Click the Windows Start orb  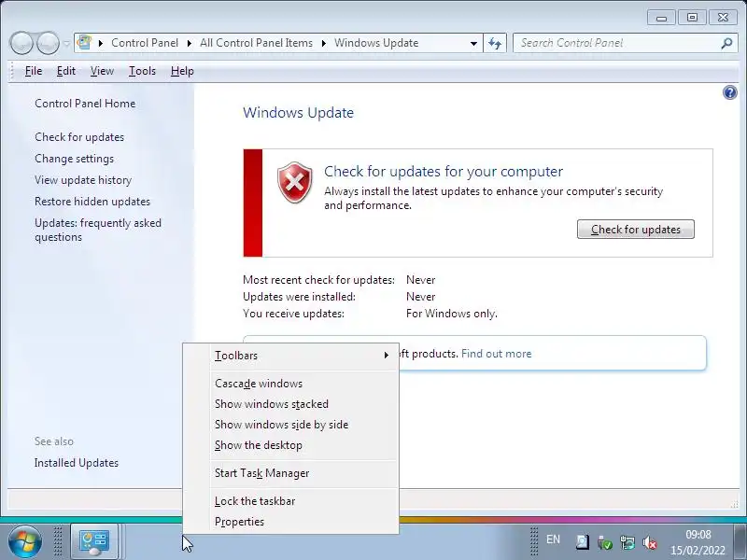24,541
